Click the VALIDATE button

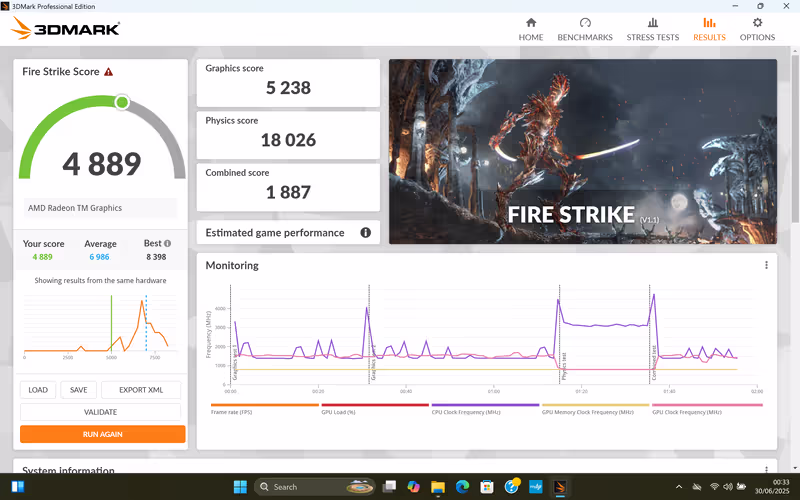click(101, 412)
